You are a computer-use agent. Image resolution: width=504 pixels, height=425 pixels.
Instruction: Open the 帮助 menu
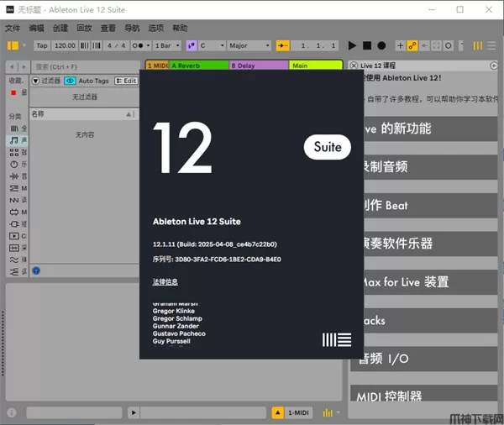pyautogui.click(x=180, y=28)
